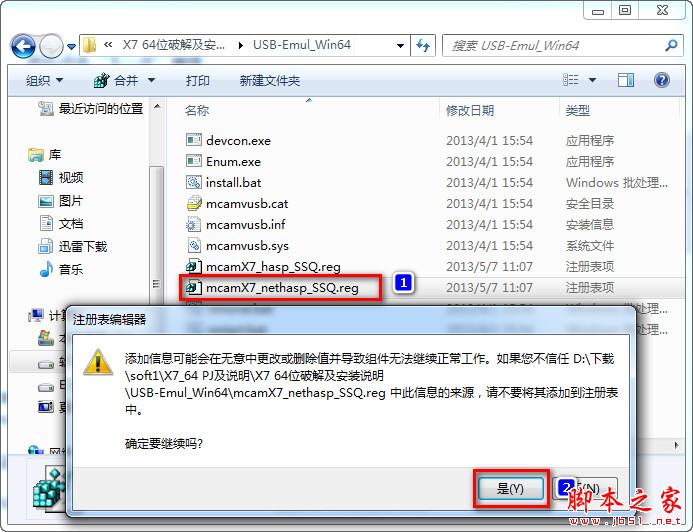This screenshot has width=693, height=532.
Task: Toggle the preview pane icon
Action: click(x=625, y=80)
